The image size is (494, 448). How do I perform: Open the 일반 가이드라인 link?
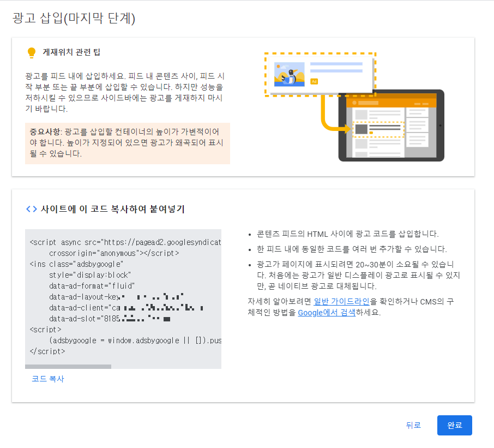tap(341, 301)
